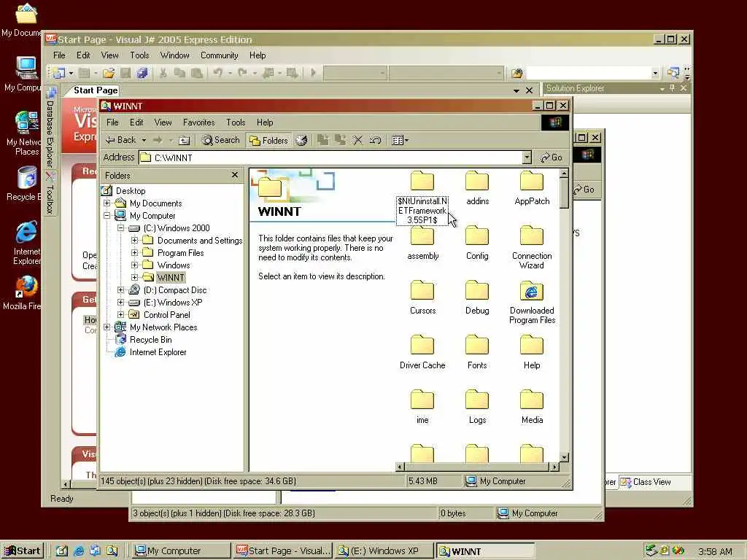The height and width of the screenshot is (560, 747).
Task: Open Search pane in WINNT explorer
Action: (220, 140)
